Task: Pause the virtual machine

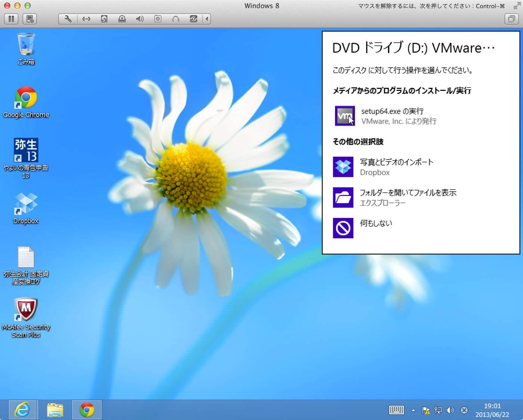Action: click(x=11, y=19)
